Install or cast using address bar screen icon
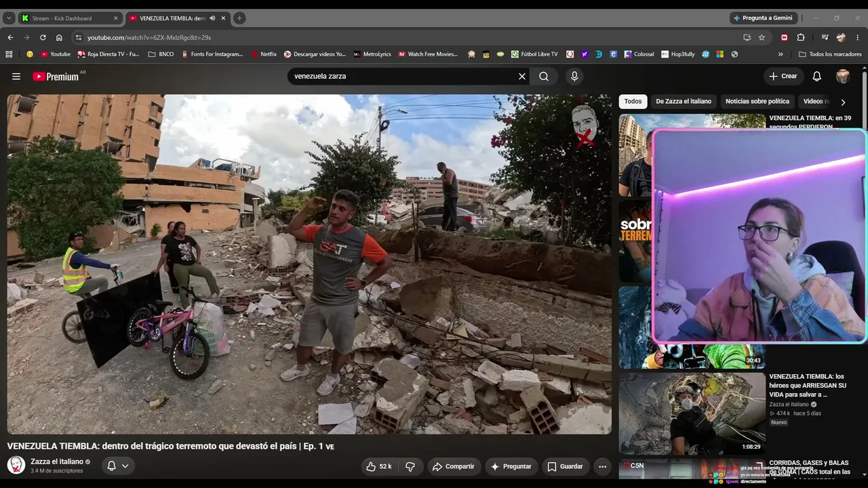Viewport: 868px width, 488px height. click(747, 37)
